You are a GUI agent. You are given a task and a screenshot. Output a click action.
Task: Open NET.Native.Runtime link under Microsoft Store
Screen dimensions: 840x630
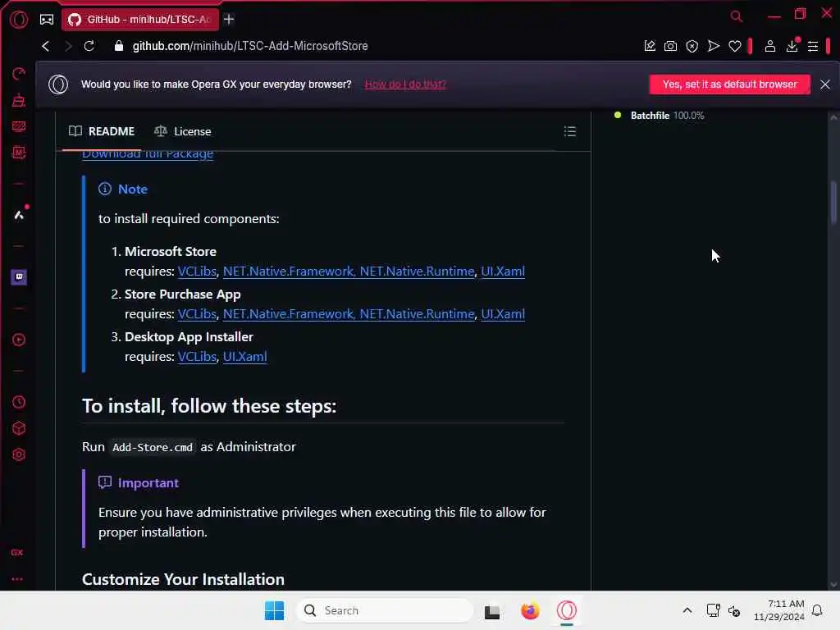click(418, 271)
